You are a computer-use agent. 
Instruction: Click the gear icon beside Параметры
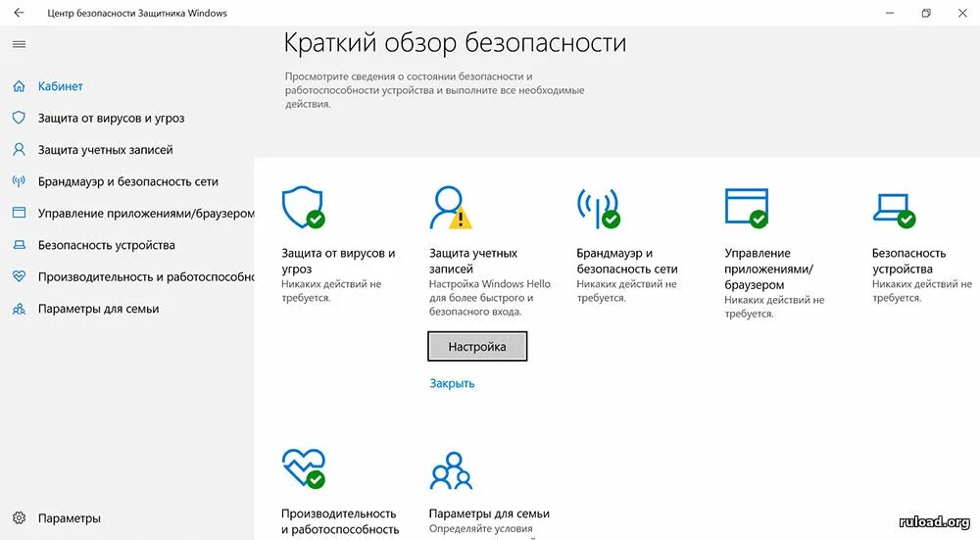[x=20, y=518]
